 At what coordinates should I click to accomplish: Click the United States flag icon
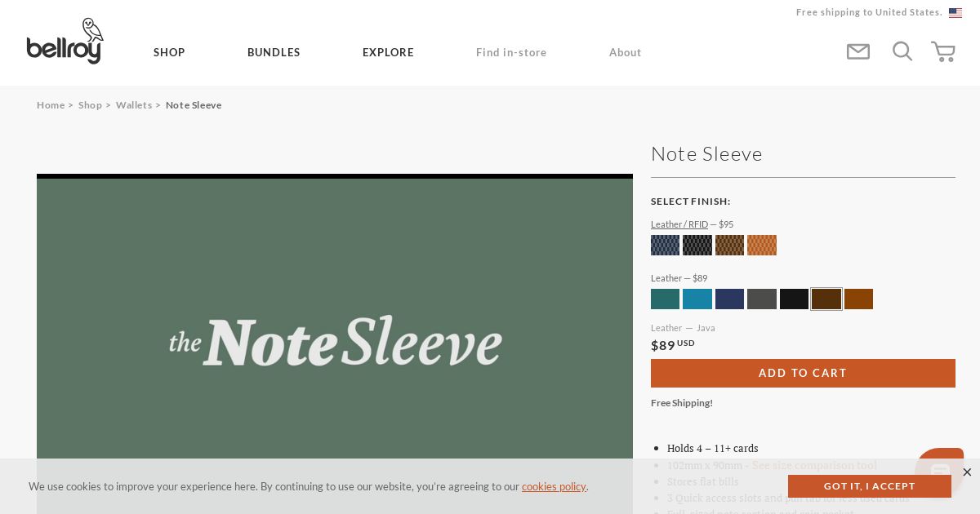[955, 13]
